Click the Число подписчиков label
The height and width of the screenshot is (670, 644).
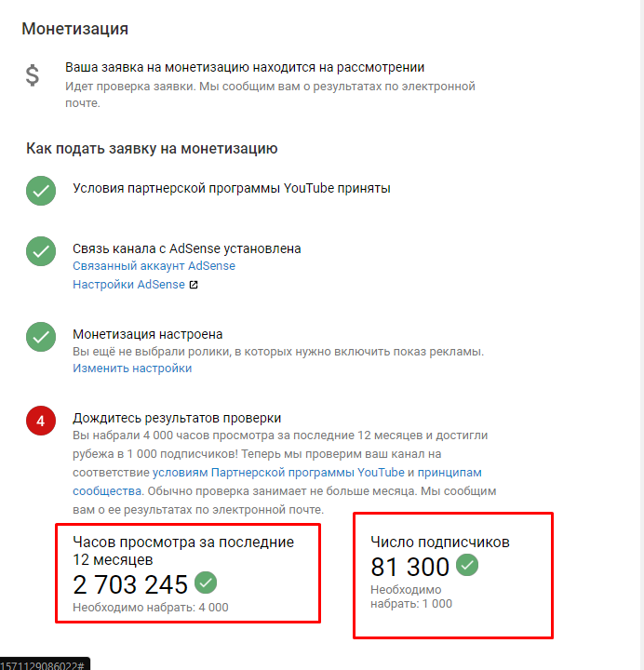440,543
